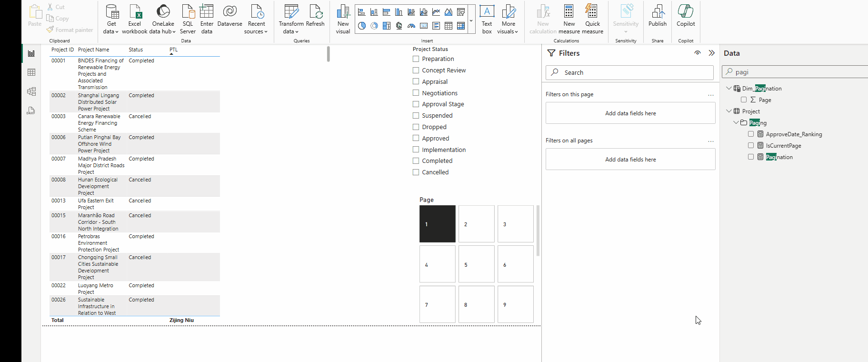Viewport: 868px width, 362px height.
Task: Create a New measure
Action: tap(569, 19)
